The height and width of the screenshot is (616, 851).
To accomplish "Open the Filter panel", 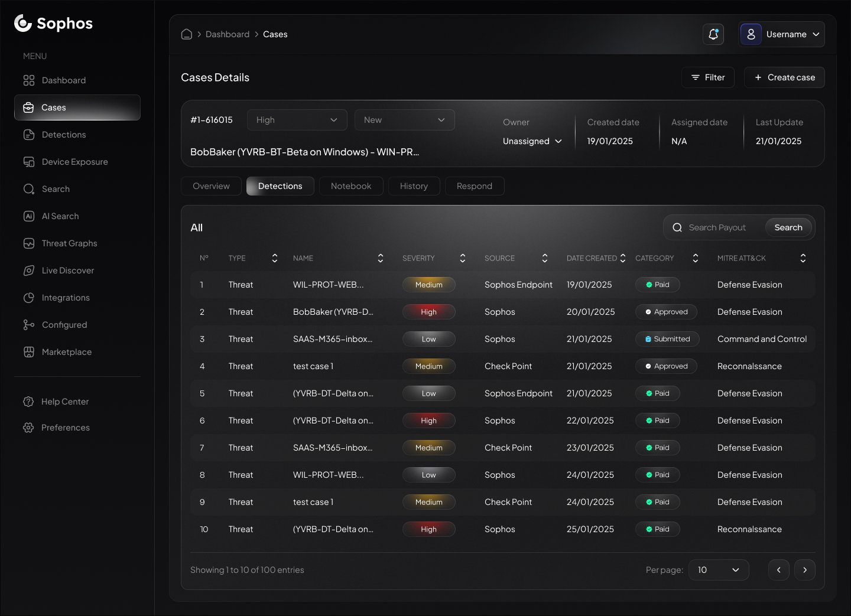I will 708,77.
